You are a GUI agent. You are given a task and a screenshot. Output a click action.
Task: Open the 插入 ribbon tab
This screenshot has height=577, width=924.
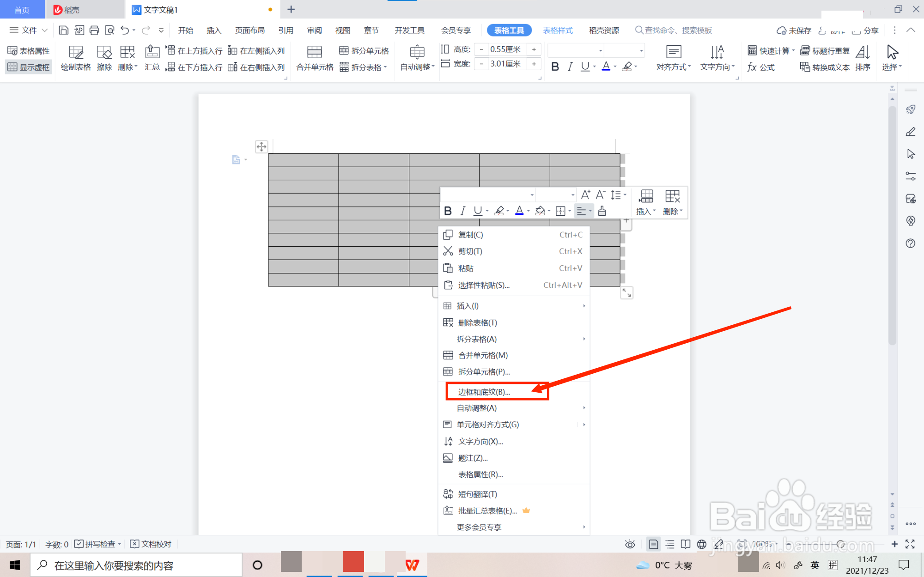click(214, 30)
